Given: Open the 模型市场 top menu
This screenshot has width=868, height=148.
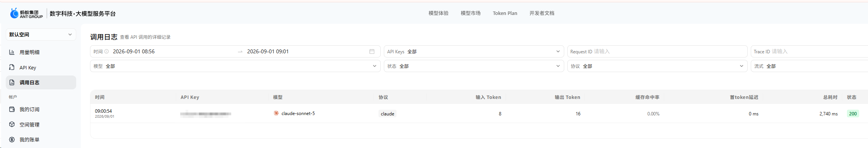Looking at the screenshot, I should tap(470, 13).
